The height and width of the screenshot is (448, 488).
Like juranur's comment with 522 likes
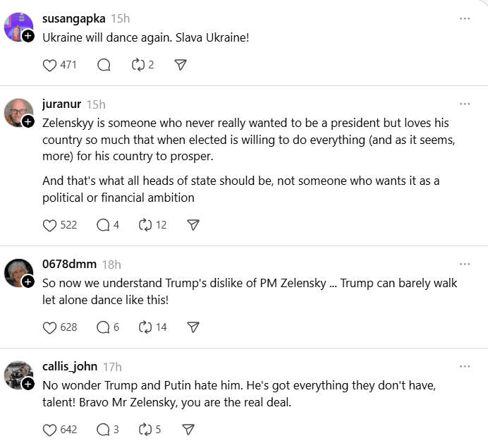(x=50, y=225)
